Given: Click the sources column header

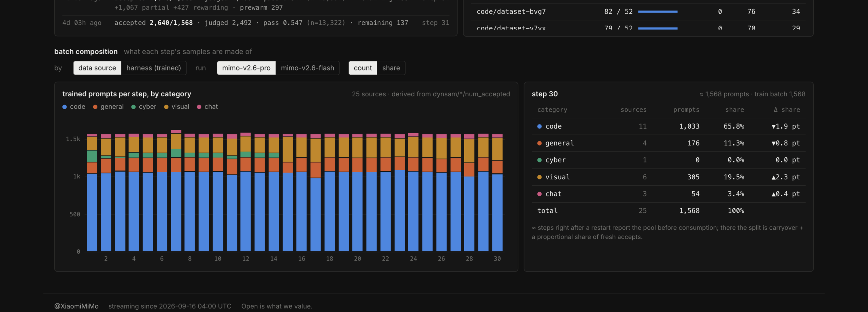Looking at the screenshot, I should [x=633, y=110].
